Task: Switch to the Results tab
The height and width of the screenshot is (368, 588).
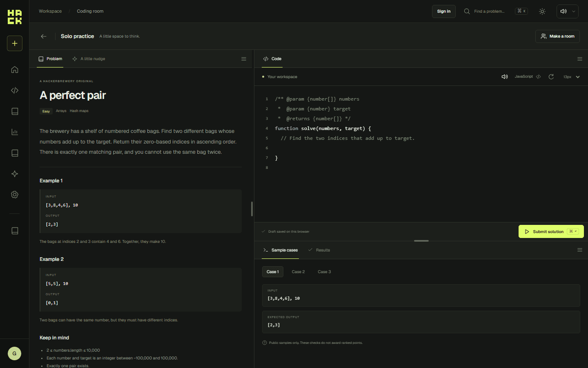Action: 319,250
